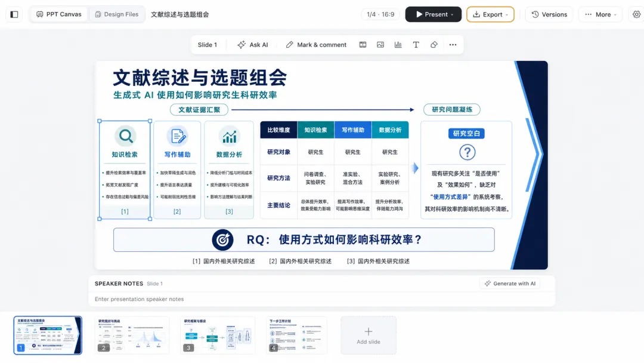This screenshot has width=644, height=363.
Task: Click the document-pen icon in 写作辅助 card
Action: pos(178,136)
